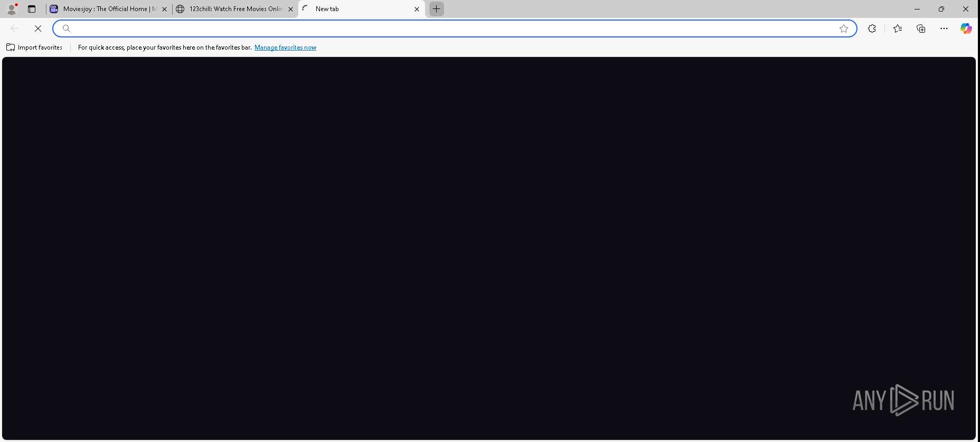The height and width of the screenshot is (442, 980).
Task: Click the search icon in the address bar
Action: tap(67, 28)
